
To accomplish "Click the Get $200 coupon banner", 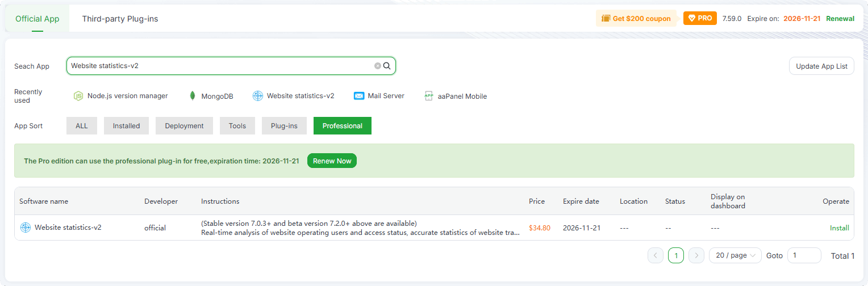I will click(x=636, y=18).
